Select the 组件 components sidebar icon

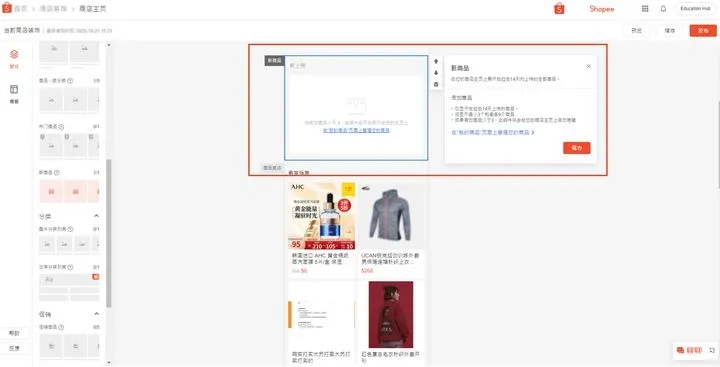pos(14,59)
